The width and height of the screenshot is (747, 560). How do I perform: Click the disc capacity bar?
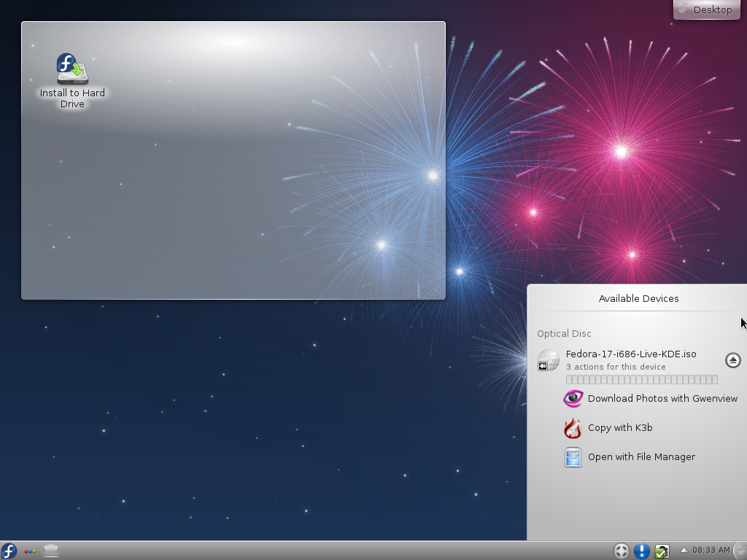pyautogui.click(x=642, y=379)
